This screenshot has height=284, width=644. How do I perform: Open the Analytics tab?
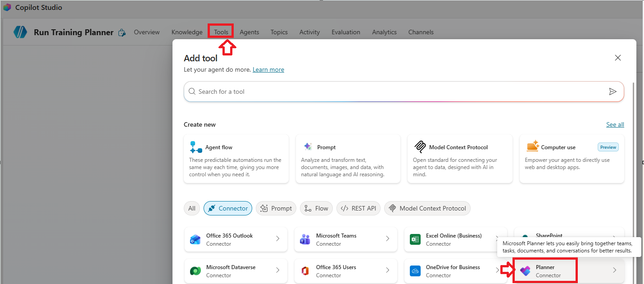coord(384,32)
